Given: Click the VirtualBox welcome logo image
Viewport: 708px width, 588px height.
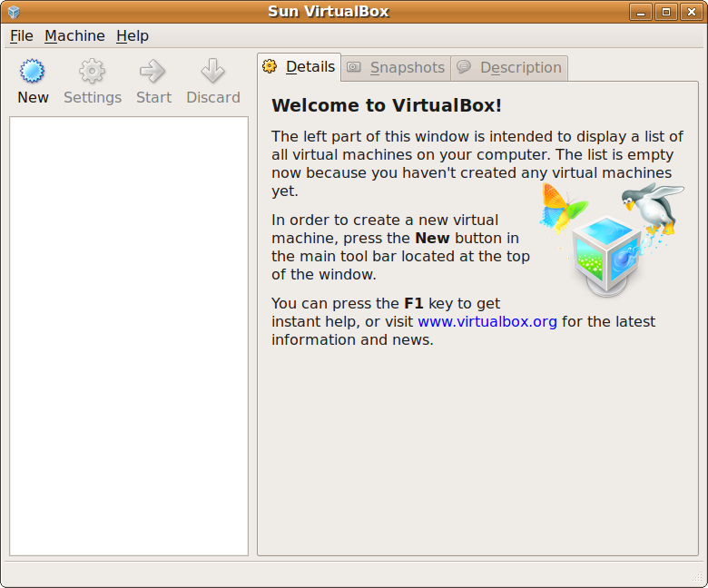Looking at the screenshot, I should pos(612,240).
